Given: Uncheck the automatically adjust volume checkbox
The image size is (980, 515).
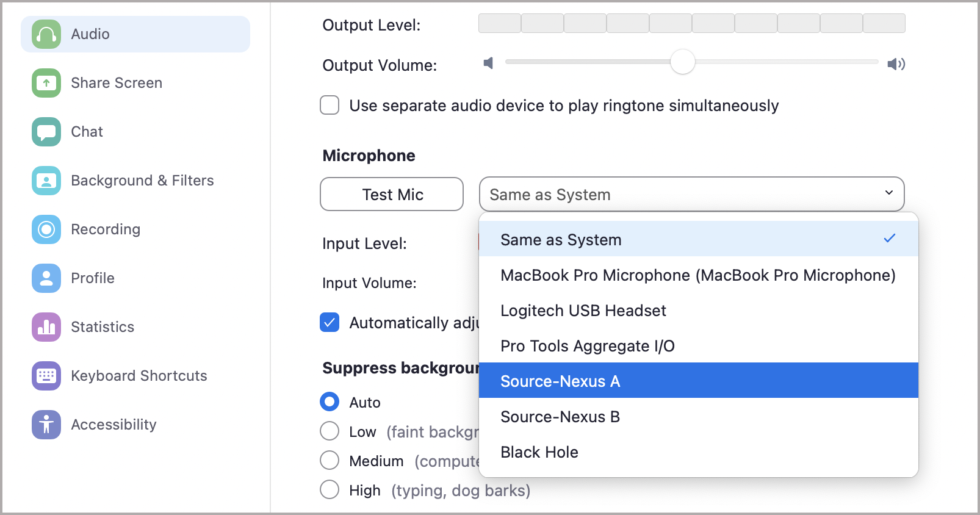Looking at the screenshot, I should [330, 322].
